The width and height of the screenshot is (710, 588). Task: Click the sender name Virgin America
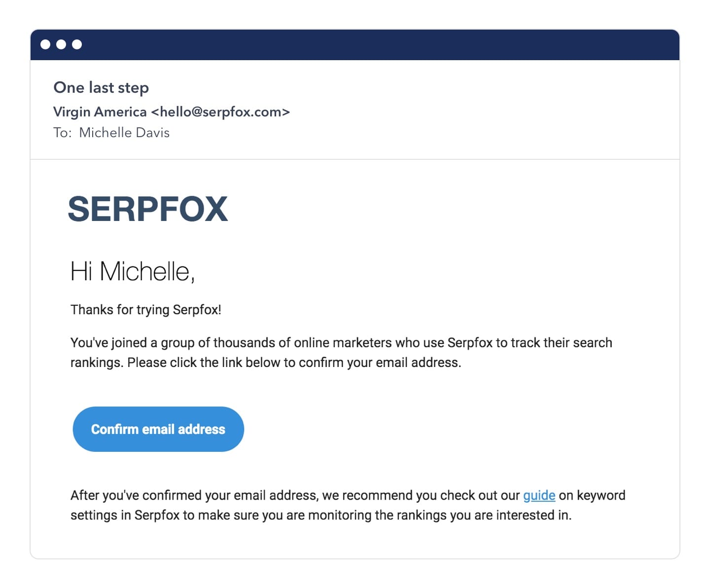[100, 112]
